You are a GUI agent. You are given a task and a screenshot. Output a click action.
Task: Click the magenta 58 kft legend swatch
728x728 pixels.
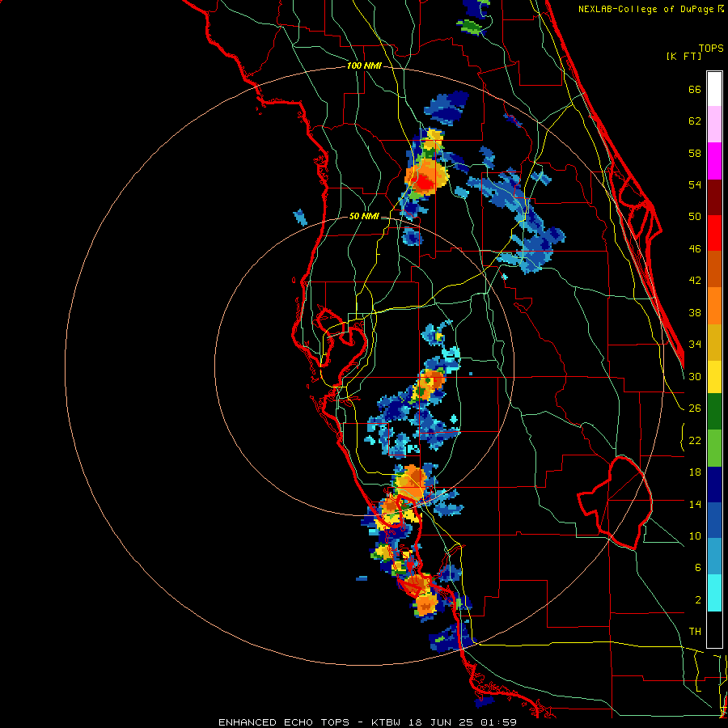tap(714, 161)
